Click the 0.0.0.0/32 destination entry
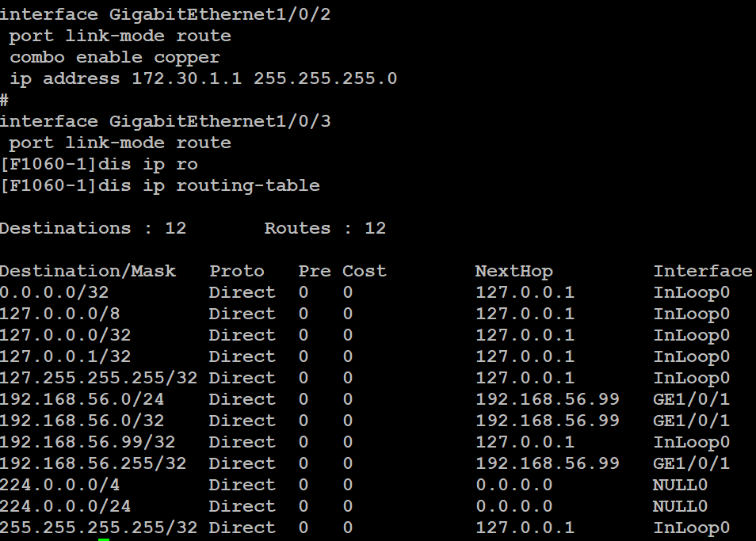Image resolution: width=756 pixels, height=541 pixels. pyautogui.click(x=54, y=292)
